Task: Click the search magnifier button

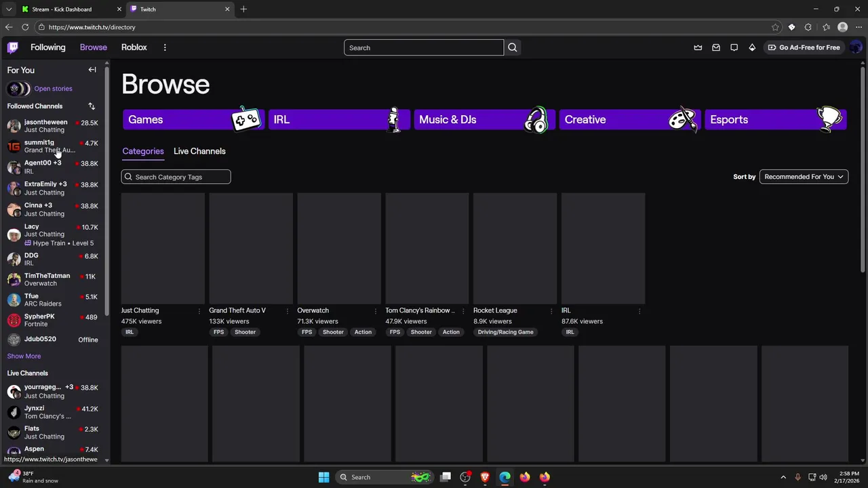Action: click(513, 47)
